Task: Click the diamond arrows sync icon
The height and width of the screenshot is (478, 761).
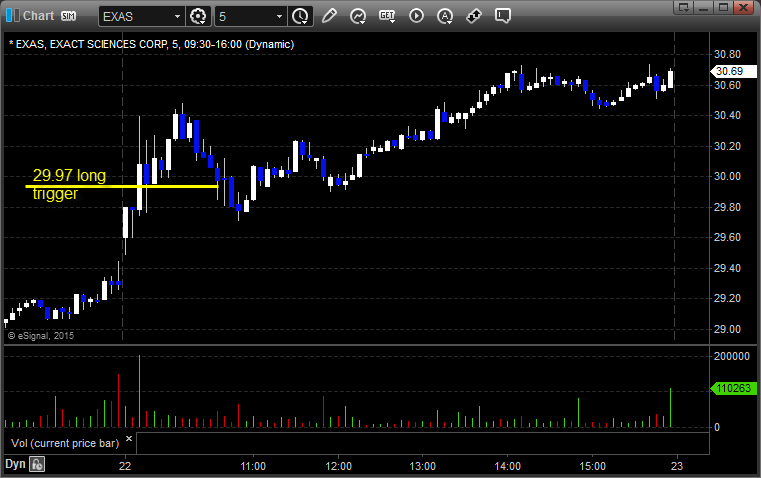Action: point(474,16)
